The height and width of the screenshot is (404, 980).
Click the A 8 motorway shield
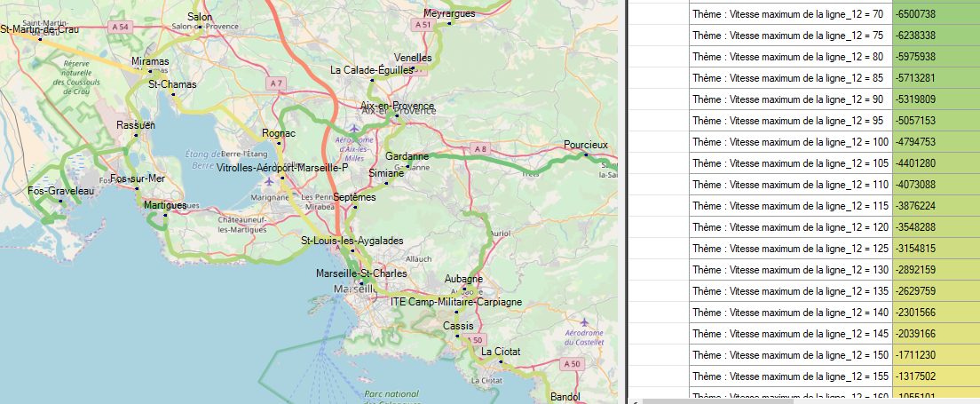coord(480,148)
